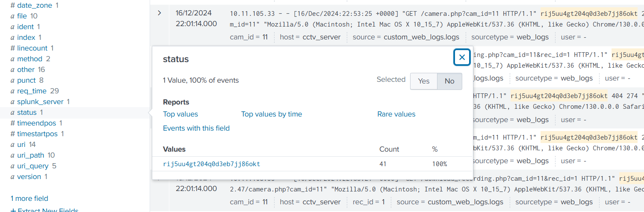Close the status field popup
This screenshot has height=212, width=644.
click(462, 57)
